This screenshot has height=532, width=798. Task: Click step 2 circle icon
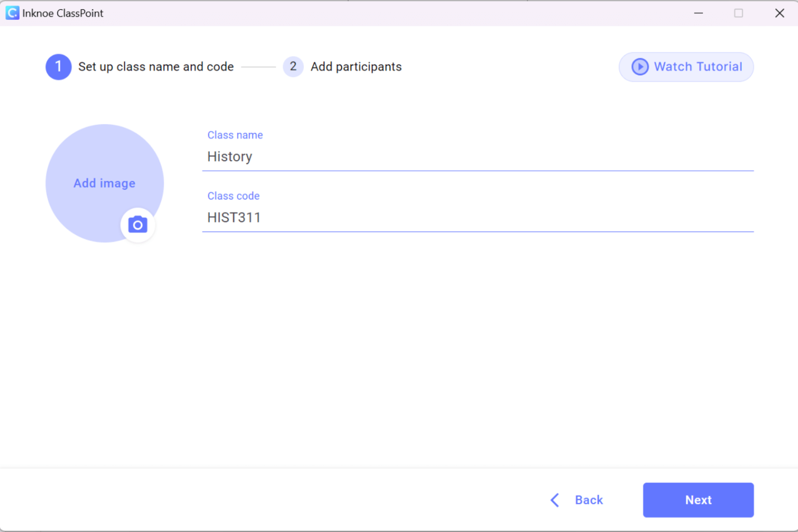[x=293, y=66]
